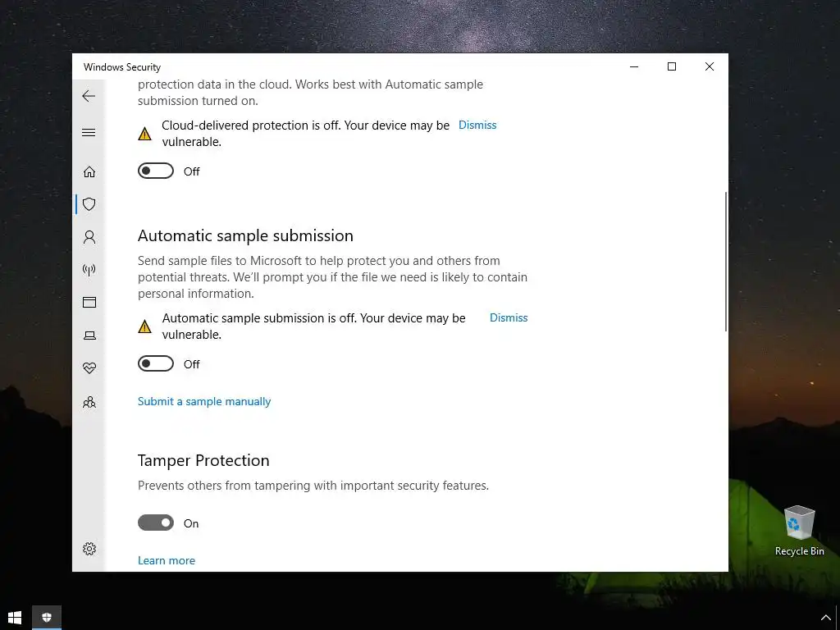Turn on Automatic sample submission toggle
840x630 pixels.
156,363
